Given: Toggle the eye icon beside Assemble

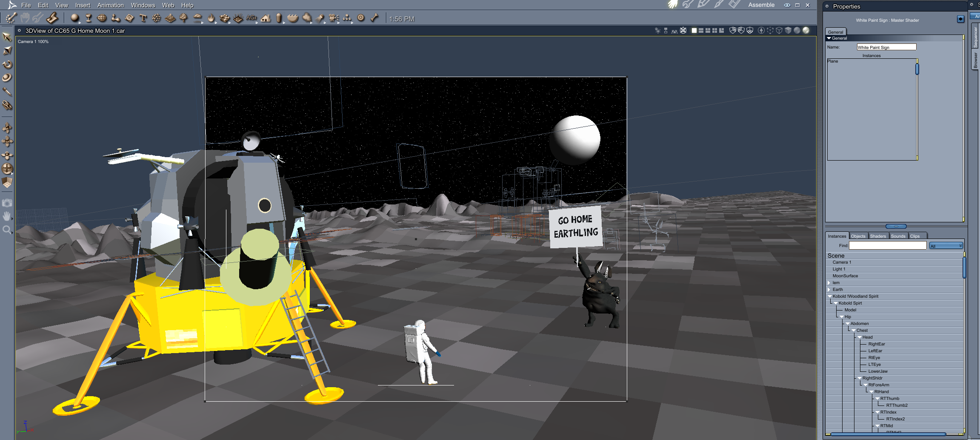Looking at the screenshot, I should (787, 5).
